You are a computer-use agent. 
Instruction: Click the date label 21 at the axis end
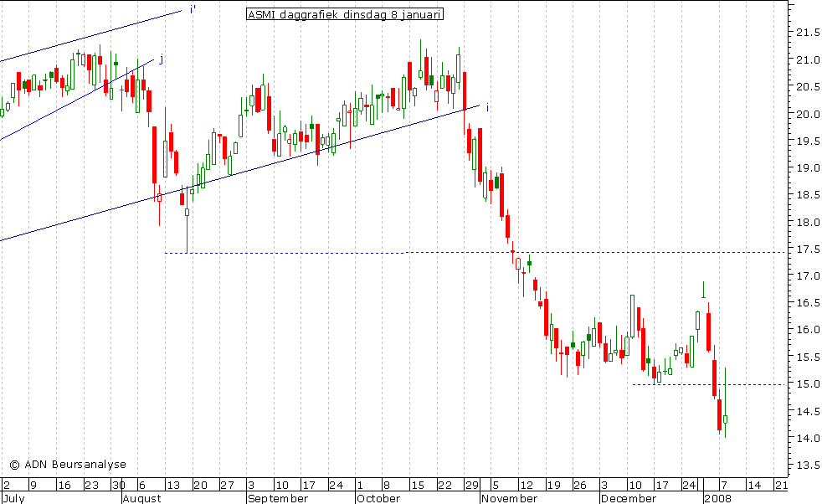[781, 485]
